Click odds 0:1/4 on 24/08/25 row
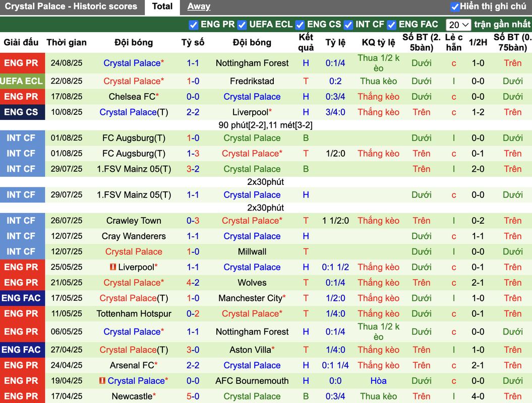Screen dimensions: 532x403 335,63
